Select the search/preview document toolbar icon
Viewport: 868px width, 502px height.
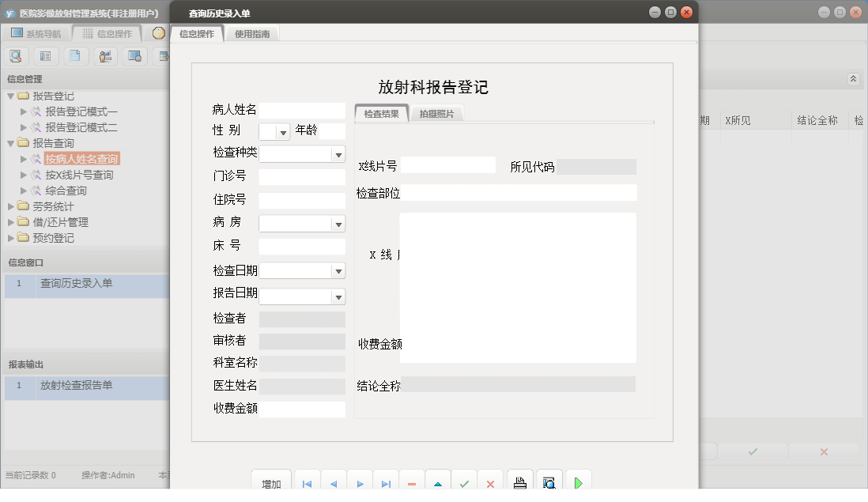16,55
